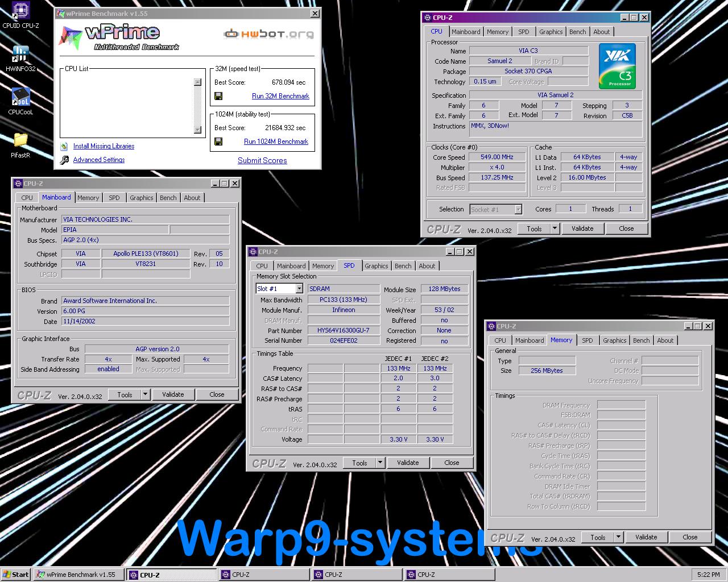Viewport: 728px width, 582px height.
Task: Select Graphics tab in SPD window
Action: (377, 266)
